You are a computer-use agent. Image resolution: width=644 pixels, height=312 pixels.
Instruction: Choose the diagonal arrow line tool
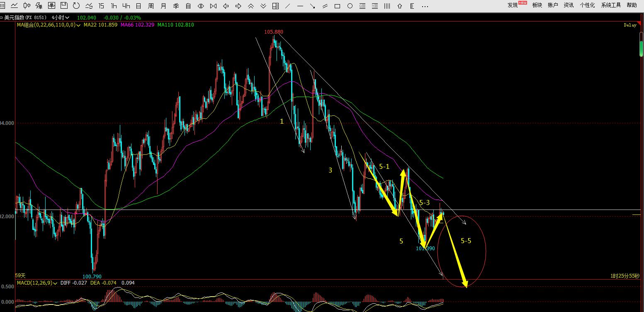point(313,6)
